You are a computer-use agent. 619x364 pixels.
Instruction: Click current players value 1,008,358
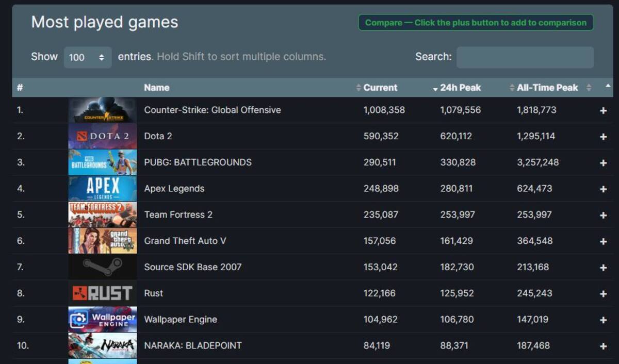point(384,110)
